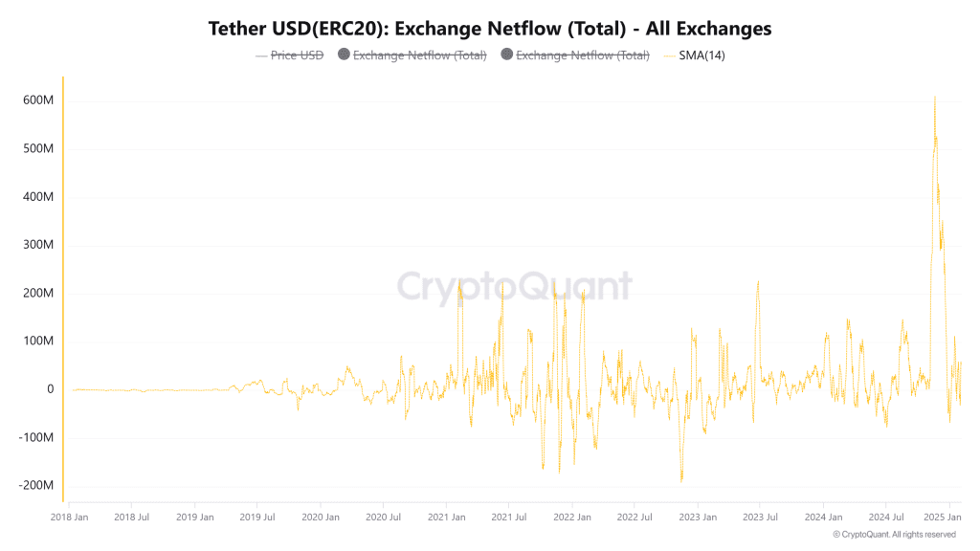The width and height of the screenshot is (980, 551).
Task: Click the CryptoQuant watermark in the chart center
Action: tap(514, 286)
